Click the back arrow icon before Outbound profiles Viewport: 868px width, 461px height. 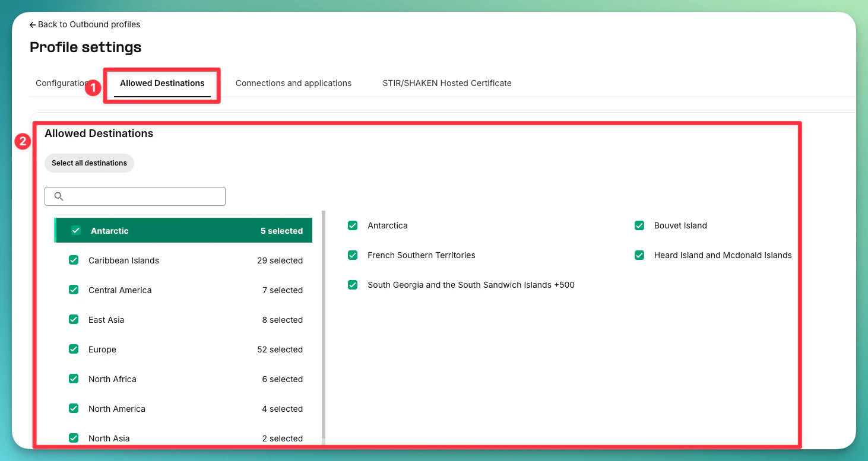33,24
